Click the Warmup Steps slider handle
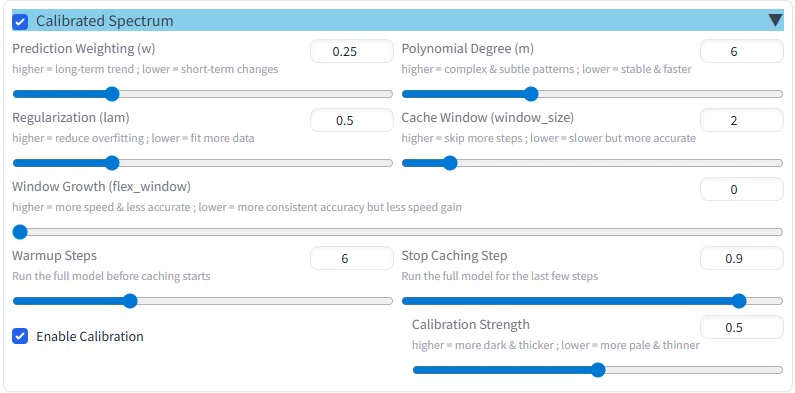Image resolution: width=795 pixels, height=393 pixels. (130, 301)
